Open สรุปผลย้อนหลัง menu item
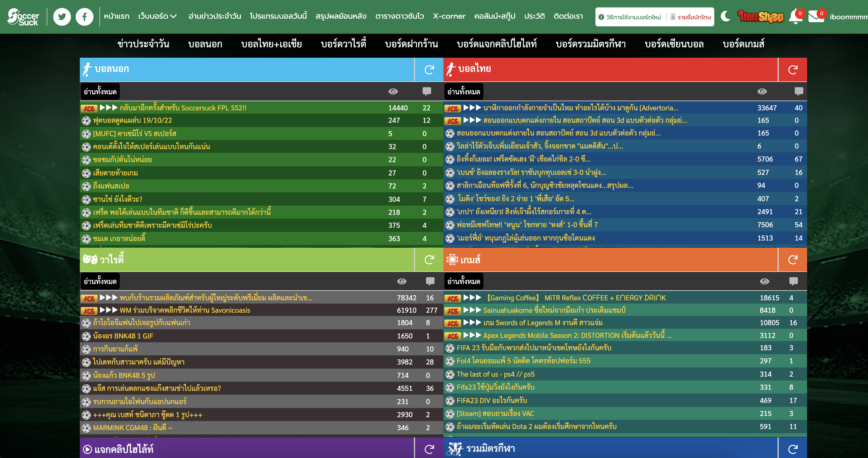The height and width of the screenshot is (458, 868). 341,16
